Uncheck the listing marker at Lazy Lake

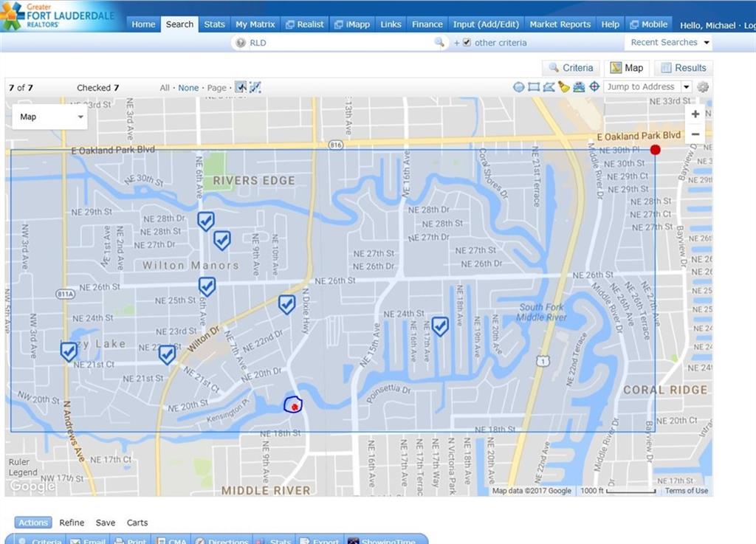tap(69, 351)
